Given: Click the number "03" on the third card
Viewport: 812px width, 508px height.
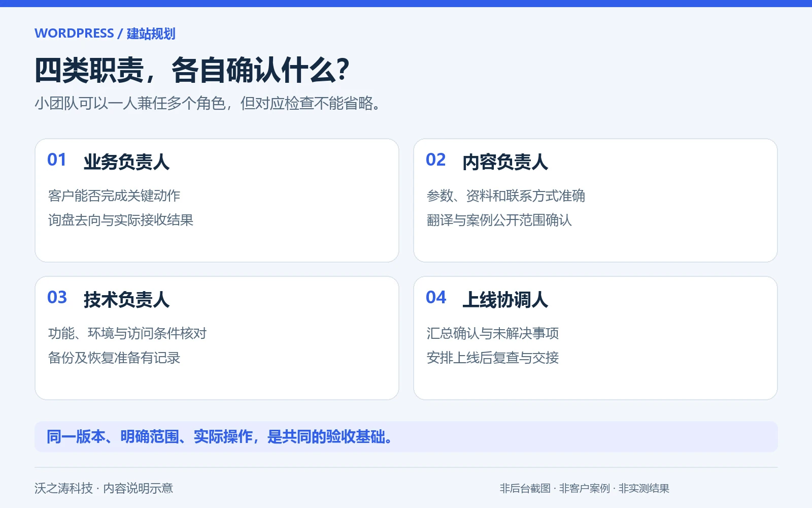Looking at the screenshot, I should tap(57, 298).
